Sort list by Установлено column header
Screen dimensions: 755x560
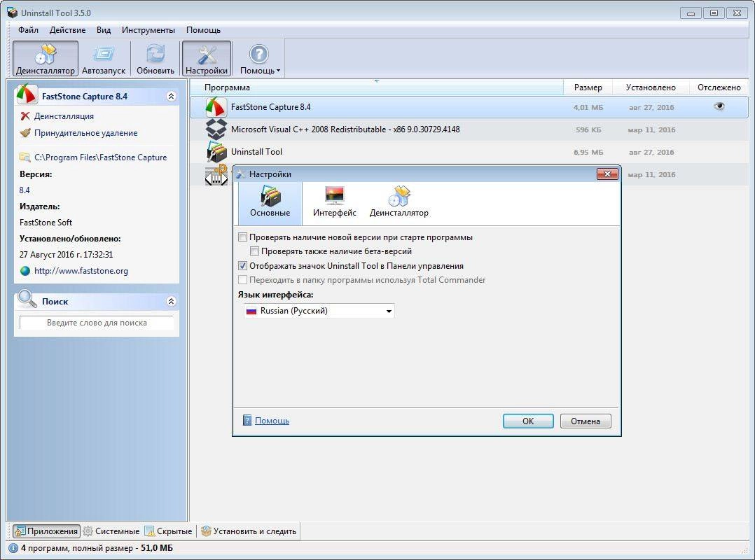(x=651, y=87)
